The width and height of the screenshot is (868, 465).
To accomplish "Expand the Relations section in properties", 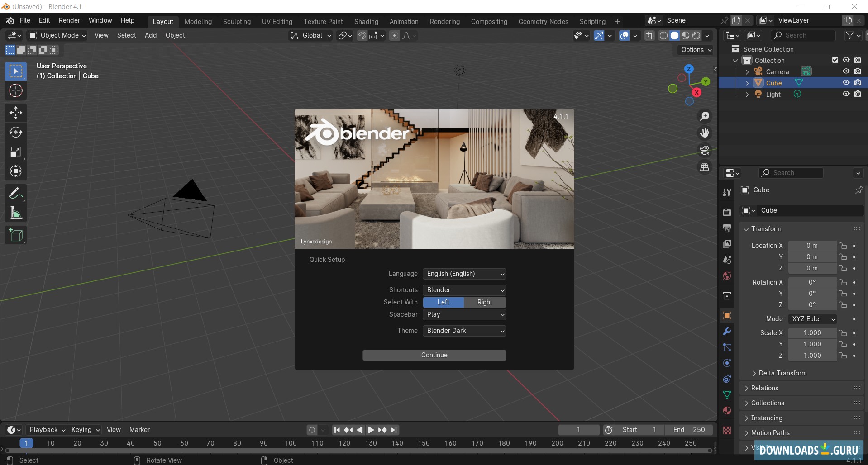I will (x=765, y=388).
